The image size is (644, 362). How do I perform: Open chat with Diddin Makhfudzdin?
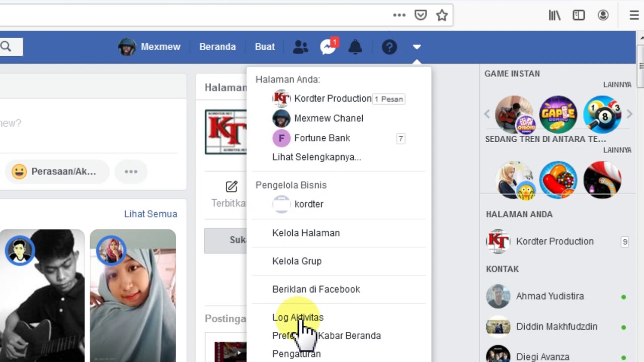[x=541, y=326]
